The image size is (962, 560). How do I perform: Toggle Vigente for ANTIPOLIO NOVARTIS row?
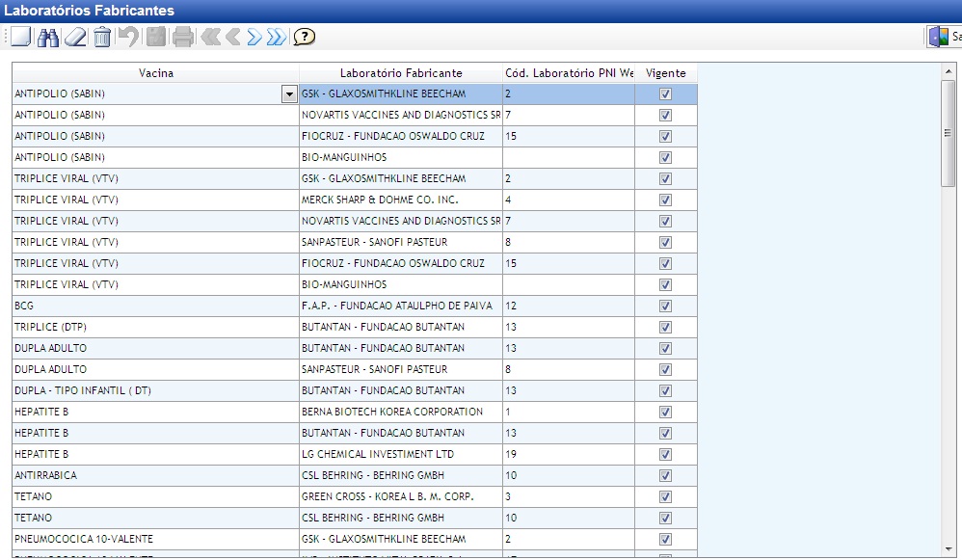point(665,116)
